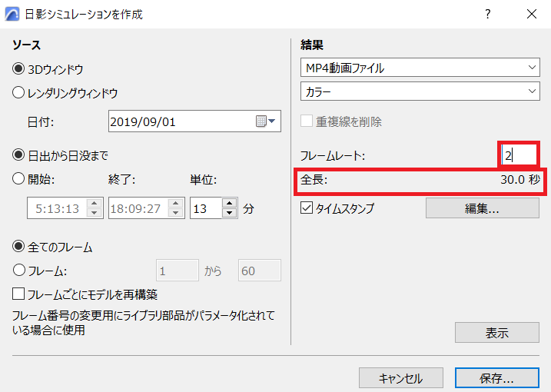The width and height of the screenshot is (551, 392).
Task: Click the 単位 minutes field showing 13
Action: click(206, 208)
